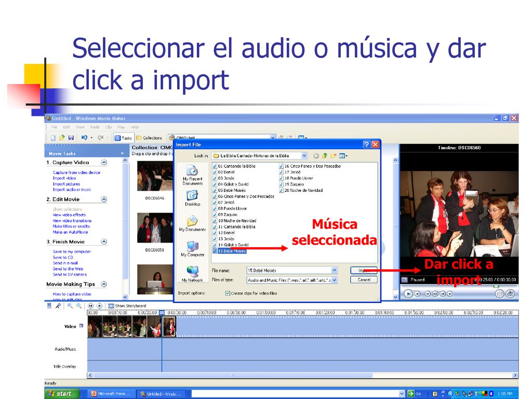
Task: Open My Network in the places bar
Action: [192, 274]
